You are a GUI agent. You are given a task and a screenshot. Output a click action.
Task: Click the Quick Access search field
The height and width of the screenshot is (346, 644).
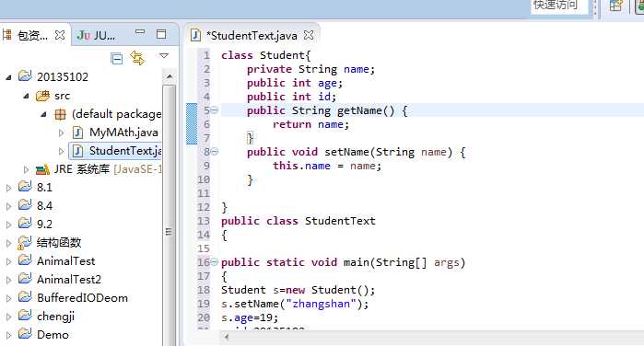[559, 6]
